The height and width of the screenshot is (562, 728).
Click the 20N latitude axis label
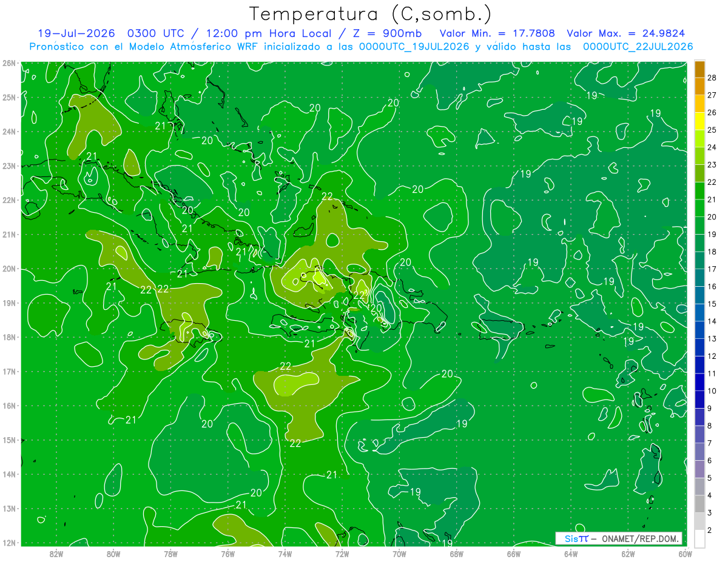(9, 269)
